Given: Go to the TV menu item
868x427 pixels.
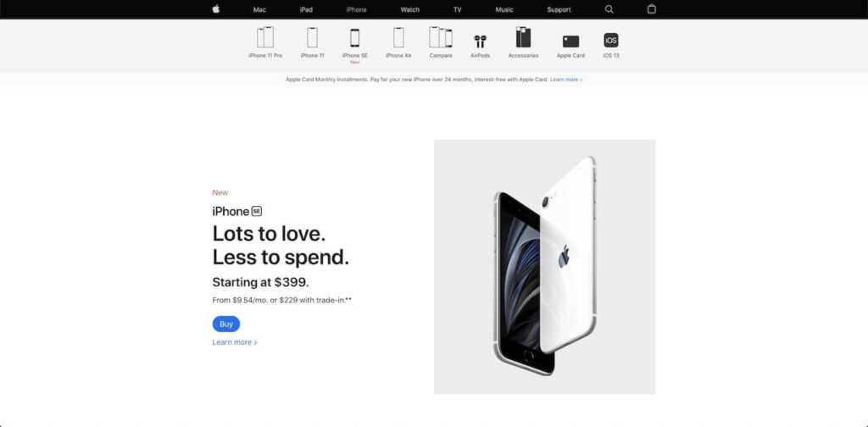Looking at the screenshot, I should click(x=457, y=9).
